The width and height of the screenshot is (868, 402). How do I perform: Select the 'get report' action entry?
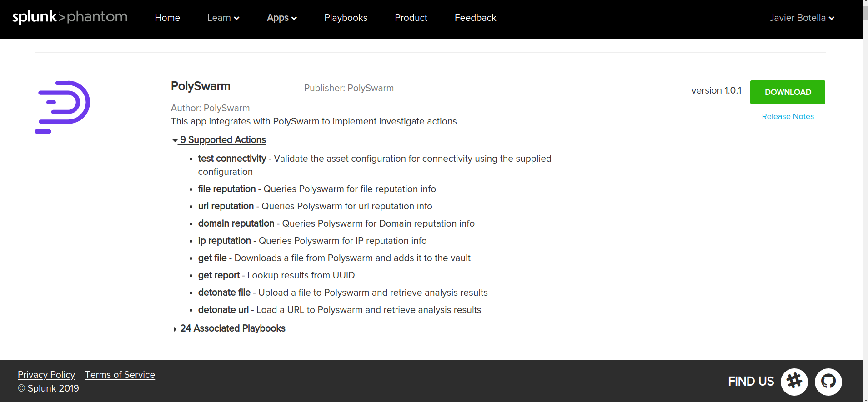click(276, 275)
